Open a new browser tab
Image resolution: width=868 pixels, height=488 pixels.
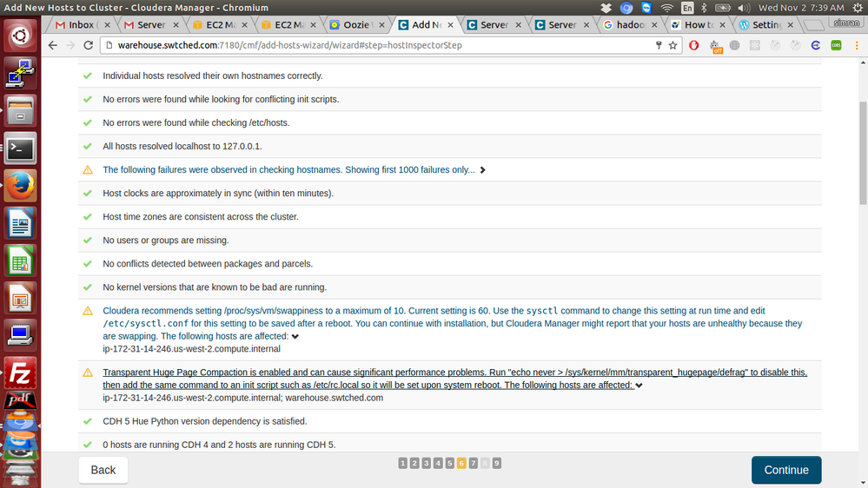812,25
